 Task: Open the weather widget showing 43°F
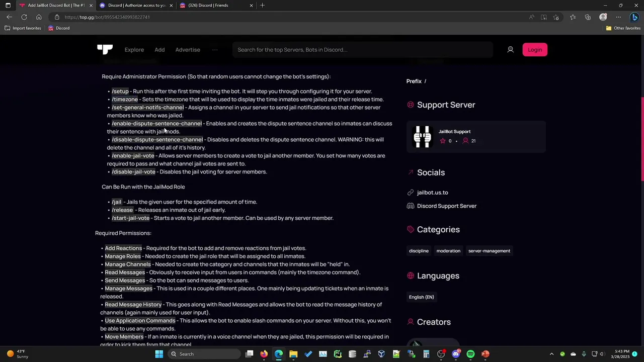coord(17,354)
